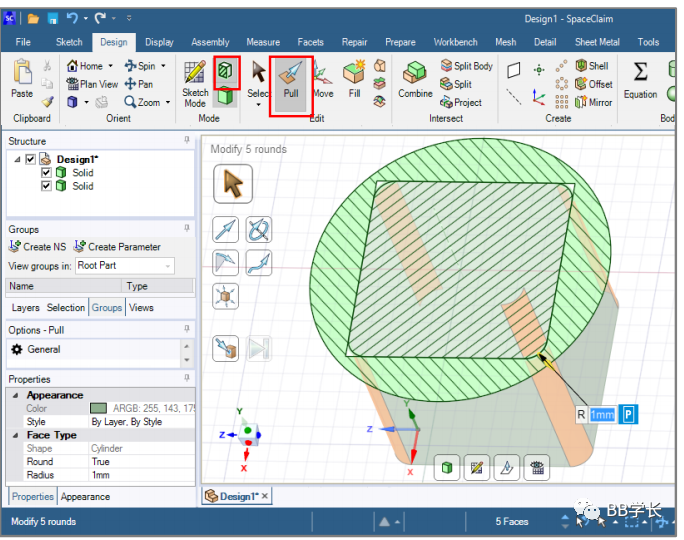Click Create NS button
This screenshot has height=540, width=684.
[38, 247]
